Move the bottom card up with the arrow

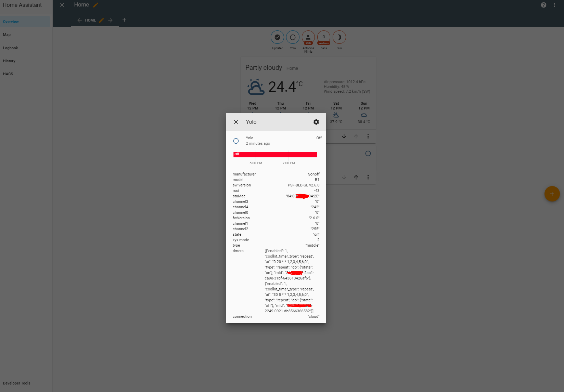356,177
